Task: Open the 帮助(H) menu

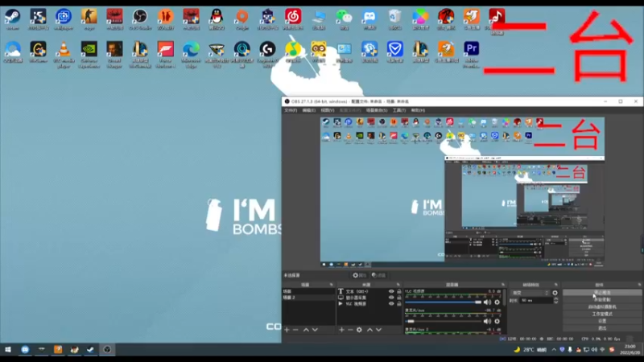Action: pos(418,110)
